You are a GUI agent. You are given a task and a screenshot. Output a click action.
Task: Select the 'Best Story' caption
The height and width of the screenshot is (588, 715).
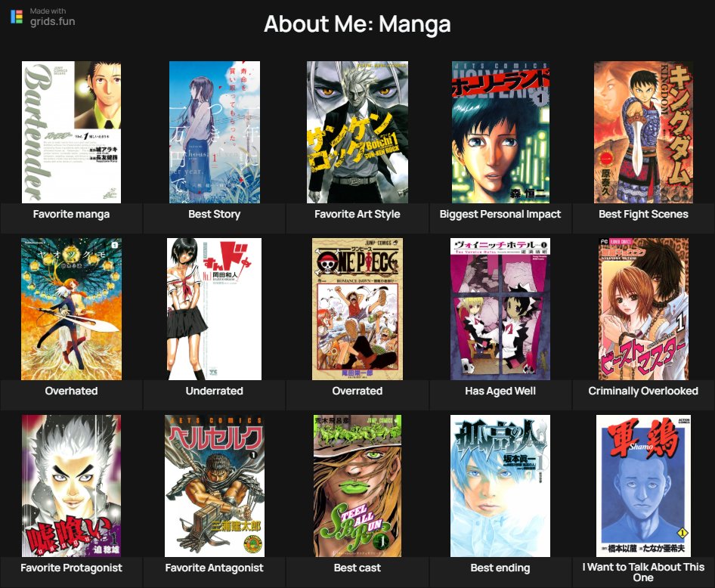(215, 214)
